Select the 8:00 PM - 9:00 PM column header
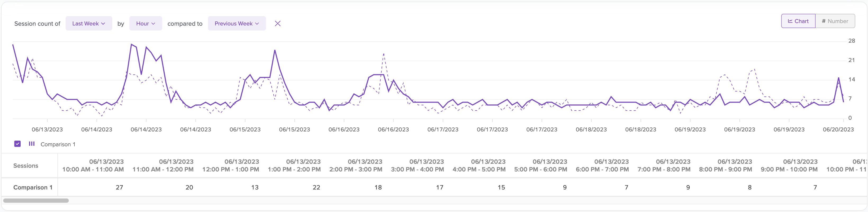This screenshot has width=868, height=212. [x=726, y=165]
